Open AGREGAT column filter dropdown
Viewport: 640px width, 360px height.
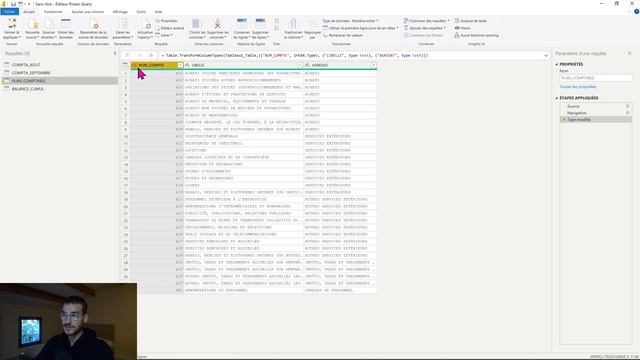(x=373, y=65)
